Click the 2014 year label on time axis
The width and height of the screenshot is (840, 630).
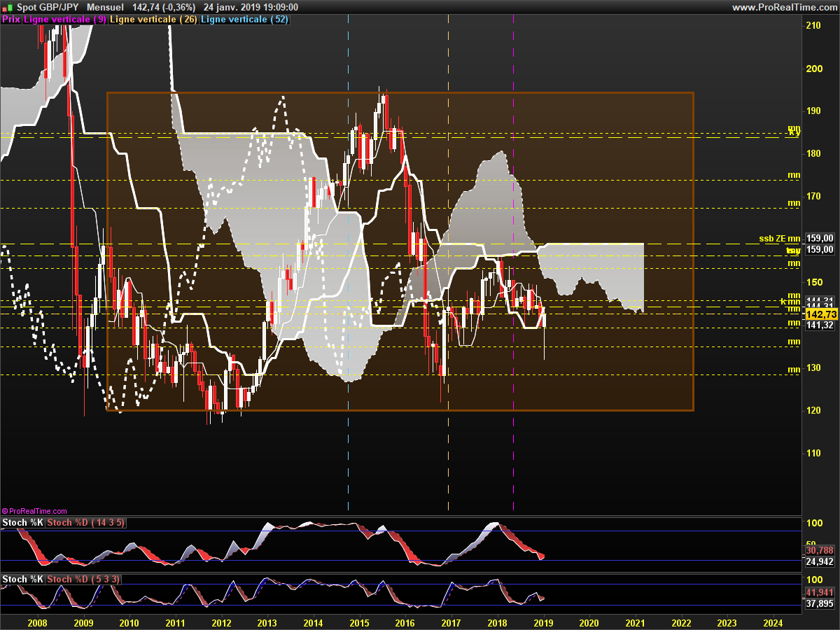pos(313,622)
